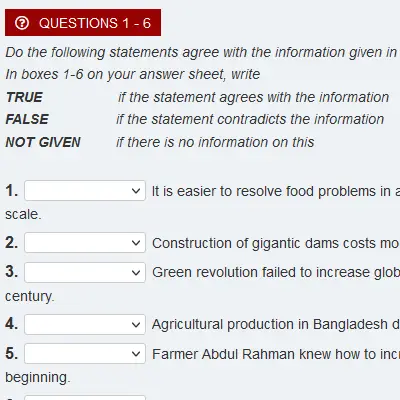
Task: Click the bold FALSE label
Action: pyautogui.click(x=27, y=119)
